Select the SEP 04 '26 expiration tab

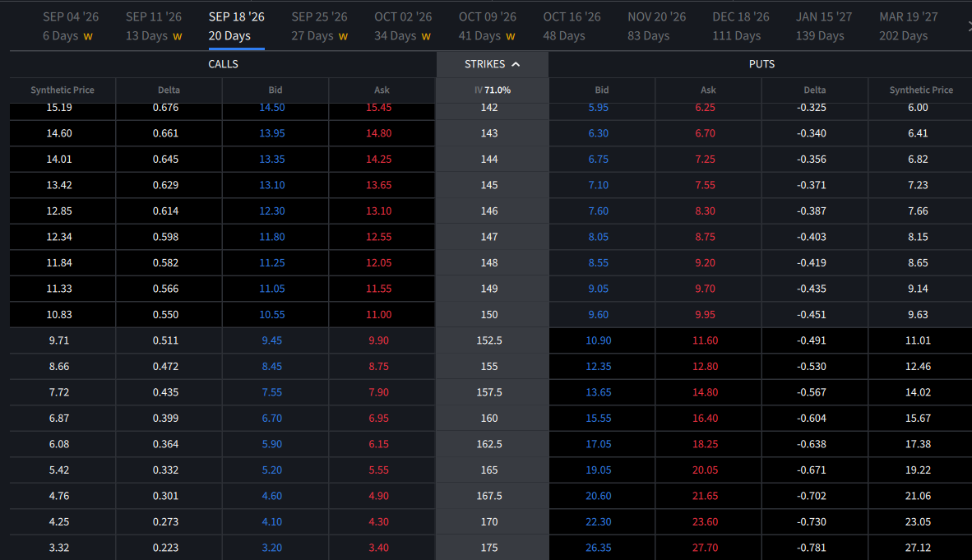click(70, 26)
